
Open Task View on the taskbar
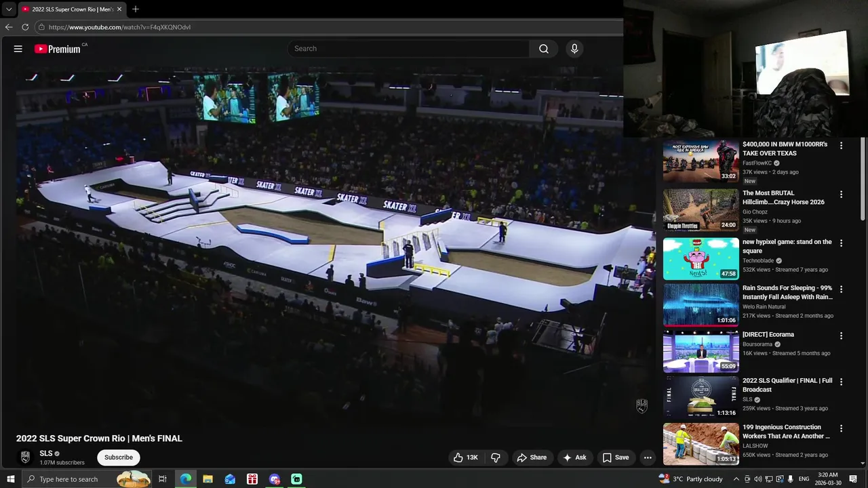tap(163, 479)
